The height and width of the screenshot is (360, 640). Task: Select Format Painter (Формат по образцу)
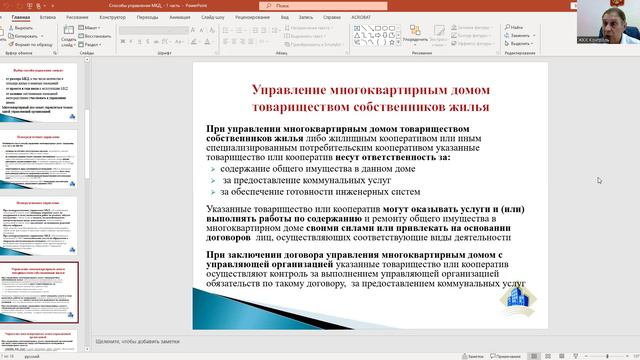pyautogui.click(x=31, y=44)
